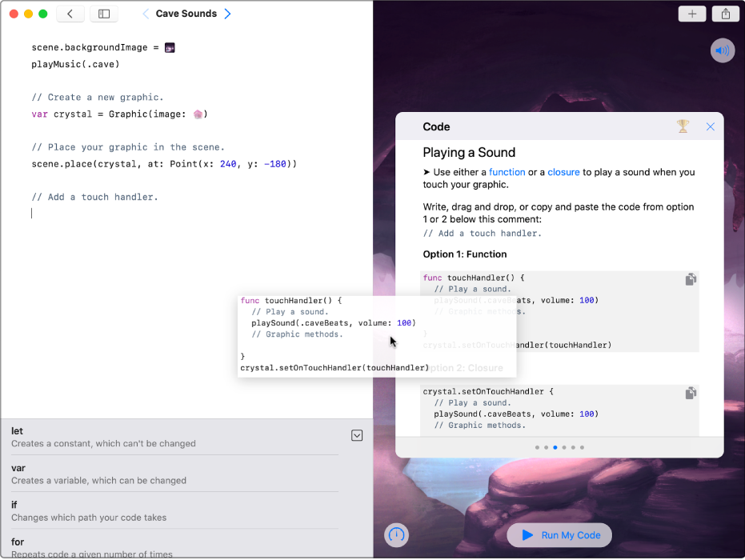
Task: Go back with the toolbar back arrow
Action: tap(70, 14)
